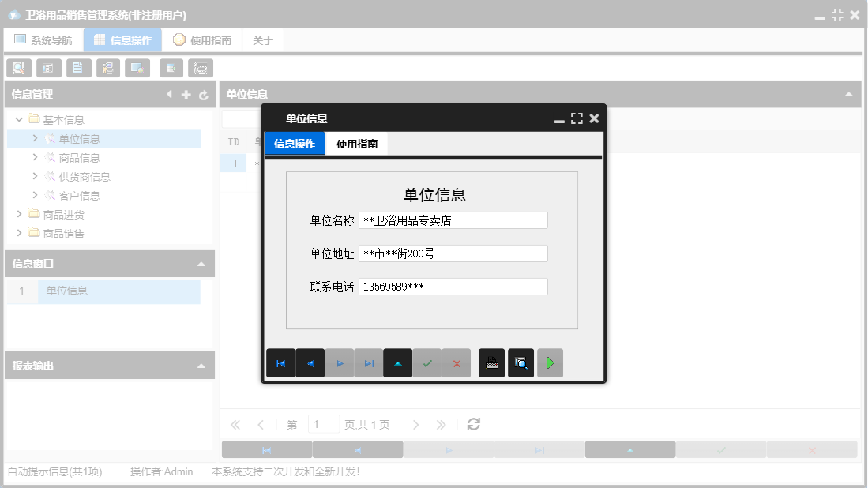
Task: Select the report view icon on the toolbar
Action: tap(48, 68)
